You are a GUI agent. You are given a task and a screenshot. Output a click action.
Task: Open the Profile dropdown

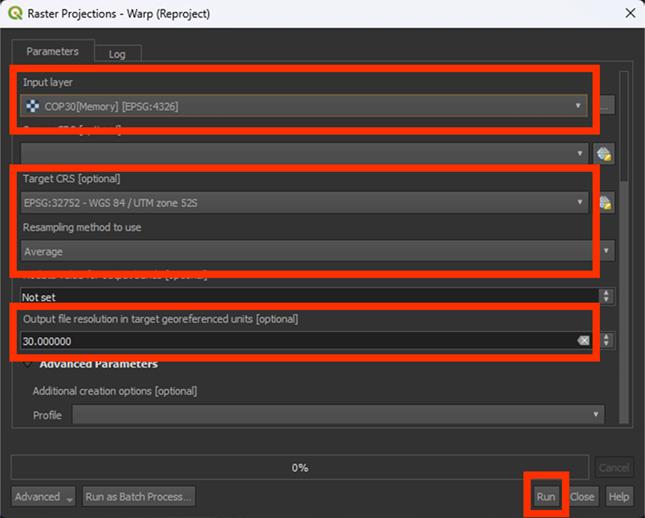pos(337,414)
